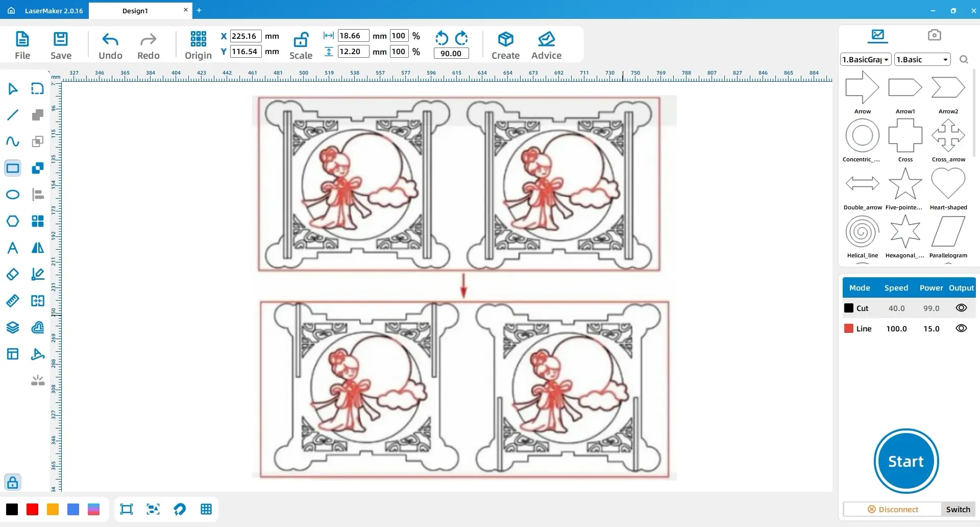
Task: Expand the 1.Basic subcategory dropdown
Action: point(922,59)
